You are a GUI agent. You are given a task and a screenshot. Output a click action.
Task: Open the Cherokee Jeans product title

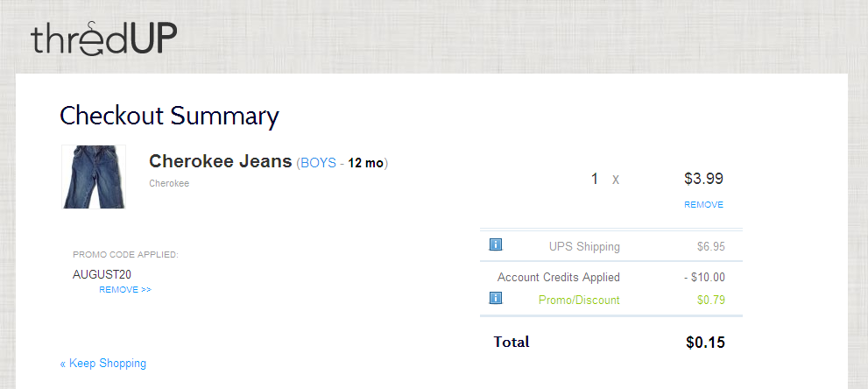tap(221, 161)
